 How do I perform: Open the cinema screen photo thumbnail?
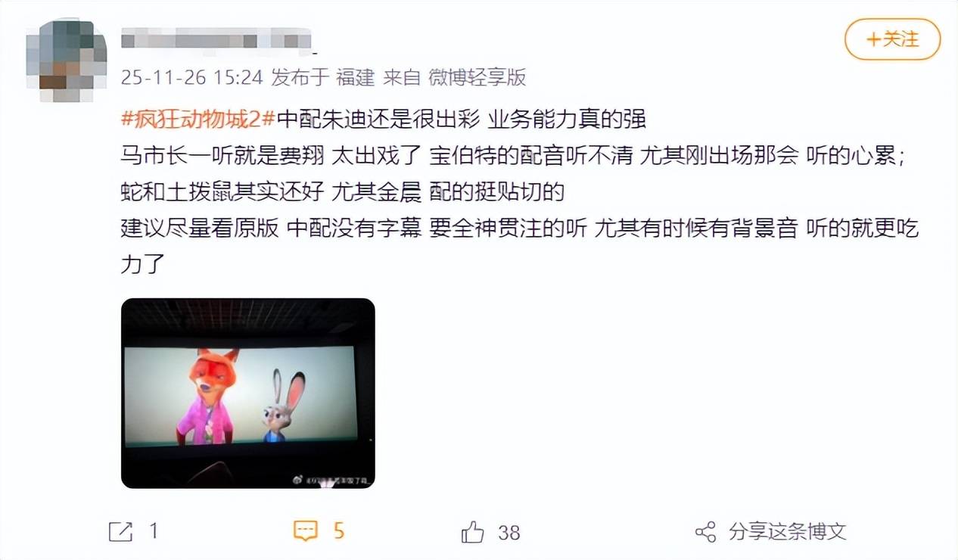(x=248, y=394)
